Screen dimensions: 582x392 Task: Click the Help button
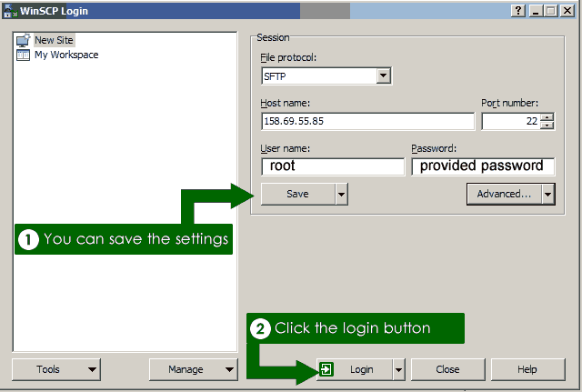527,369
